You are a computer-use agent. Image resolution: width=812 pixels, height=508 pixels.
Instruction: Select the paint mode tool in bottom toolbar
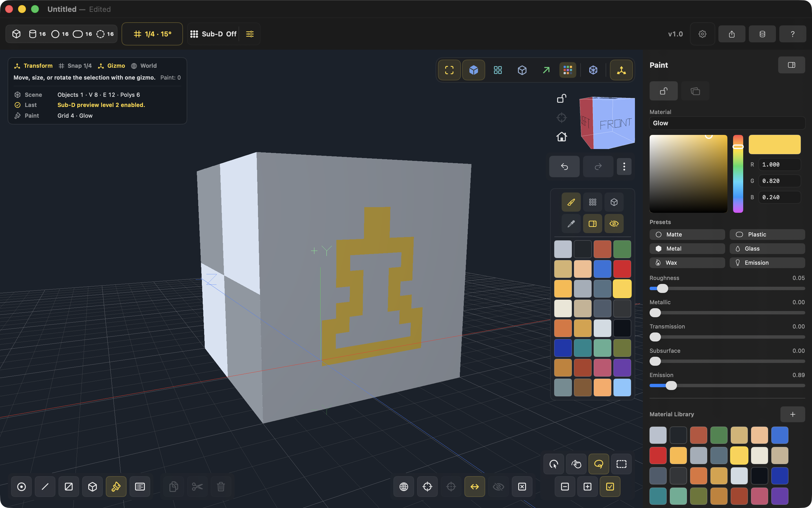pyautogui.click(x=116, y=487)
